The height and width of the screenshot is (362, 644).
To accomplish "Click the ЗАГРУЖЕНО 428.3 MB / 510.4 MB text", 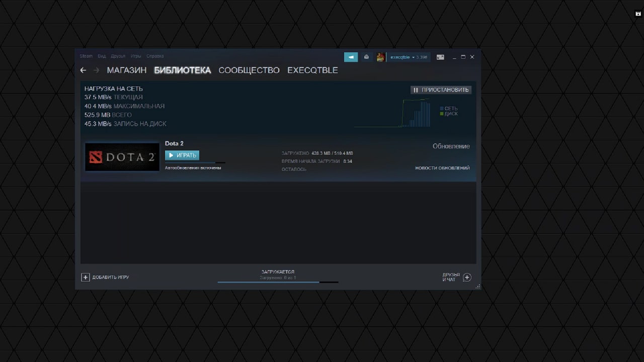I will (x=317, y=153).
